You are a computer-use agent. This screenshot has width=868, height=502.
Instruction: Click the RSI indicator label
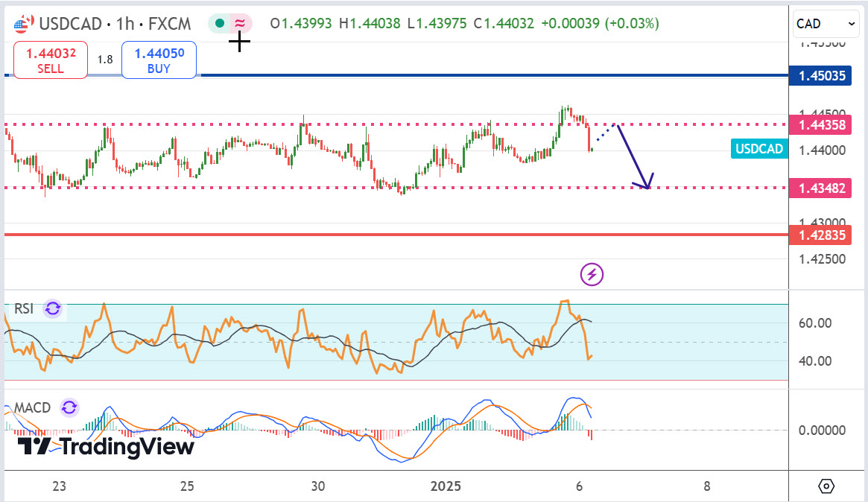(x=24, y=308)
